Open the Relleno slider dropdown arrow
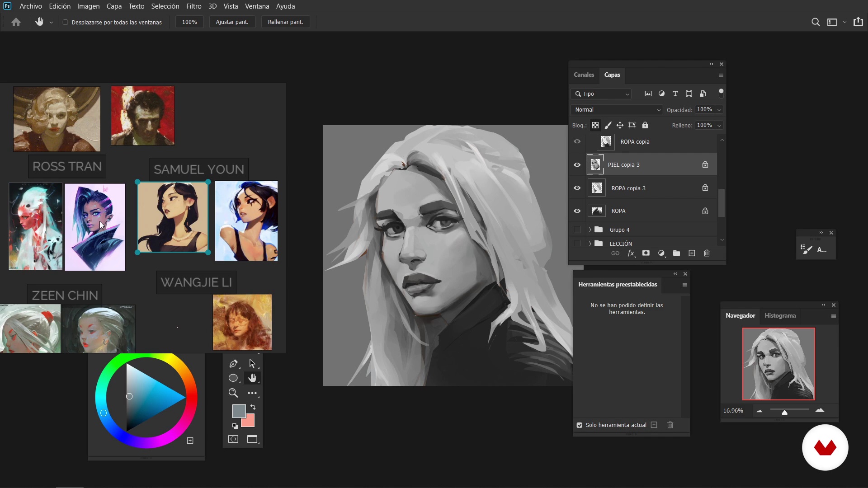868x488 pixels. 719,126
